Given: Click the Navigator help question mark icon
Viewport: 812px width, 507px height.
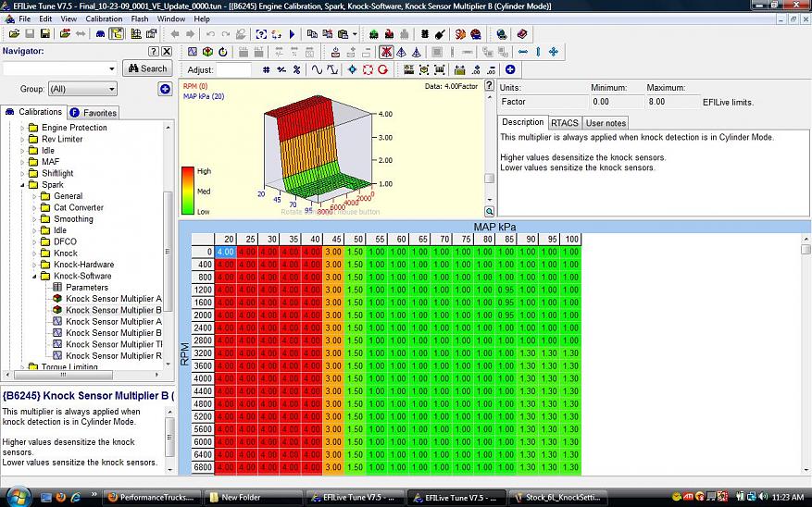Looking at the screenshot, I should (x=153, y=52).
